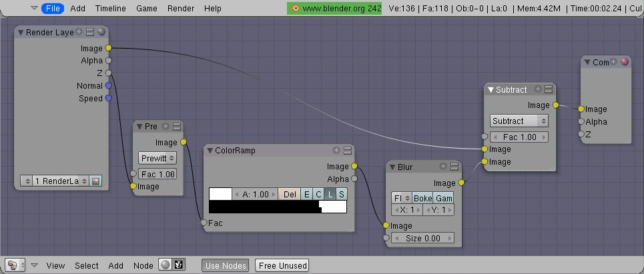Select C interpolation on ColorRamp

318,194
